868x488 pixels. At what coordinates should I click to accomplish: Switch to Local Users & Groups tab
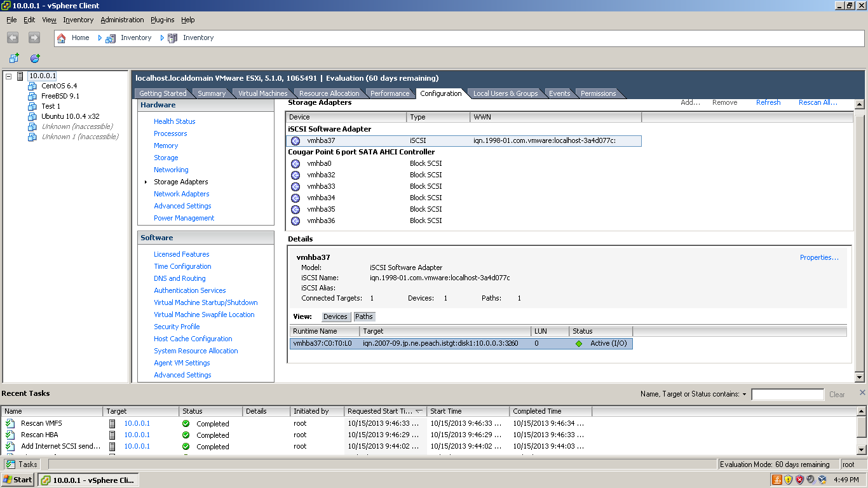point(505,93)
